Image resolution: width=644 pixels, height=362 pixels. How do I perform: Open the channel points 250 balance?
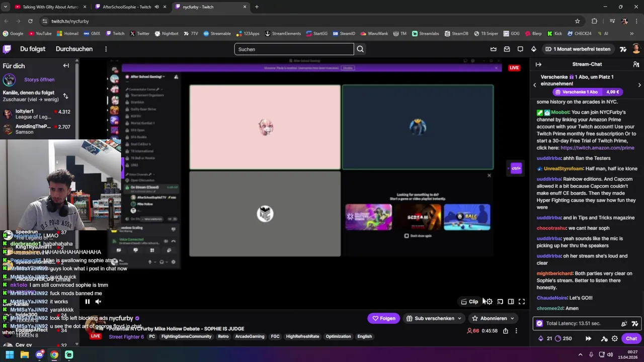coord(563,338)
